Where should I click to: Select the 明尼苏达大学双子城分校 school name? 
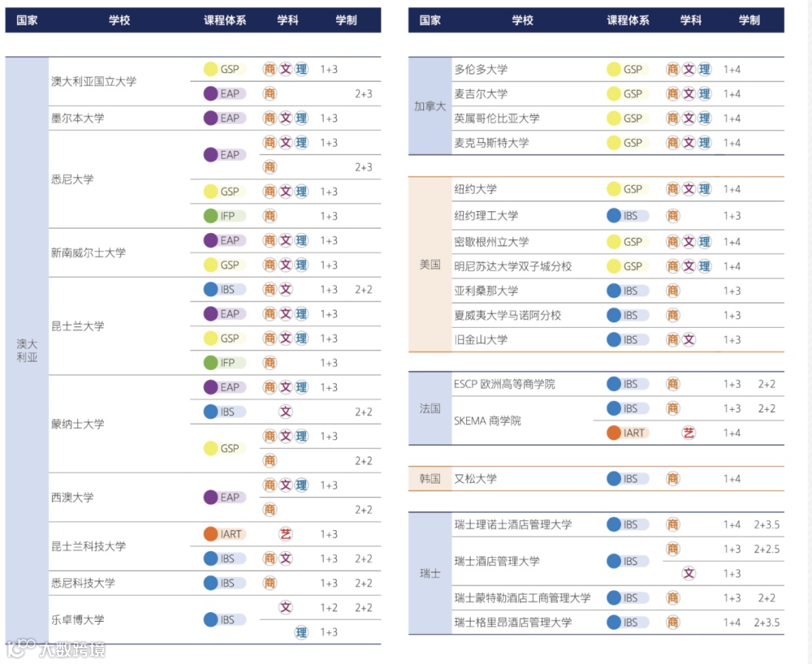[513, 266]
